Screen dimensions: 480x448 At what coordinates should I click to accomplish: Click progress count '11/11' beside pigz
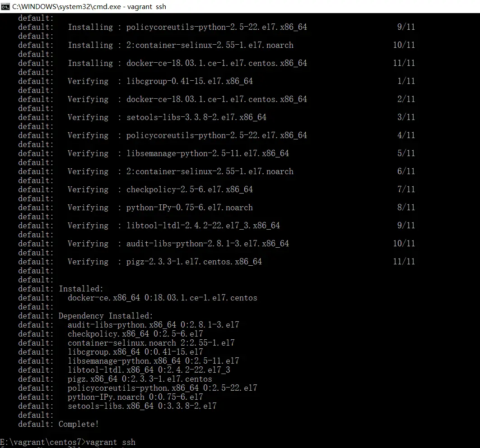coord(404,262)
